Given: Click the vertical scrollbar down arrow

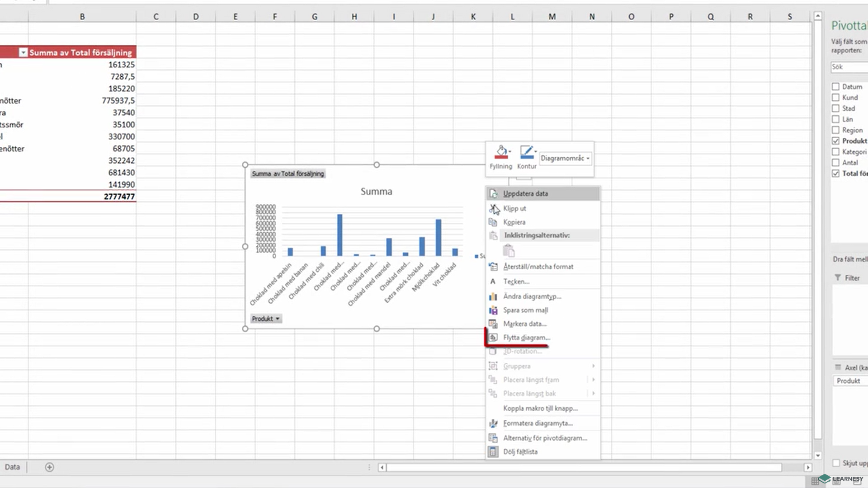Looking at the screenshot, I should point(818,455).
